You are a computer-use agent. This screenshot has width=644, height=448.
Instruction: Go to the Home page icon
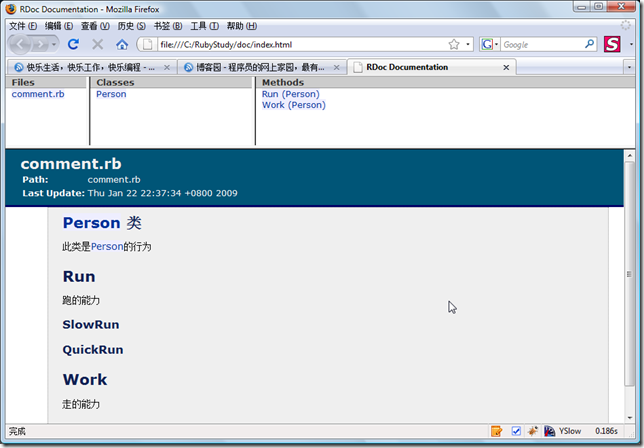tap(122, 44)
